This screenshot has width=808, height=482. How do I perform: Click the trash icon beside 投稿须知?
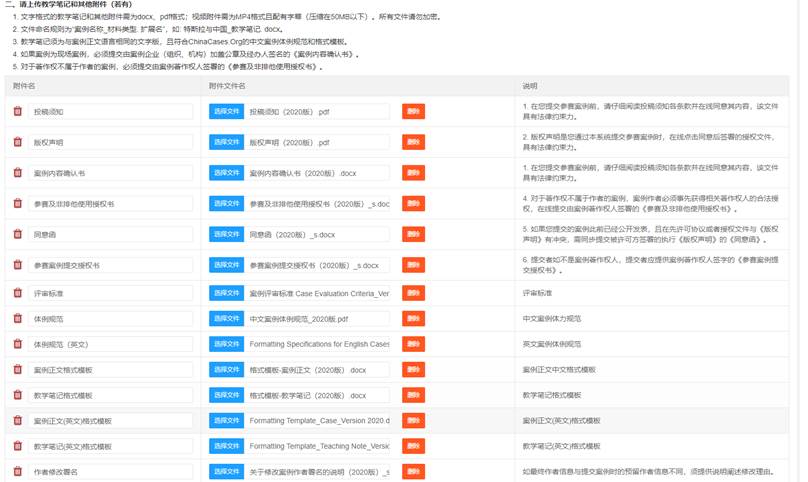(x=17, y=112)
